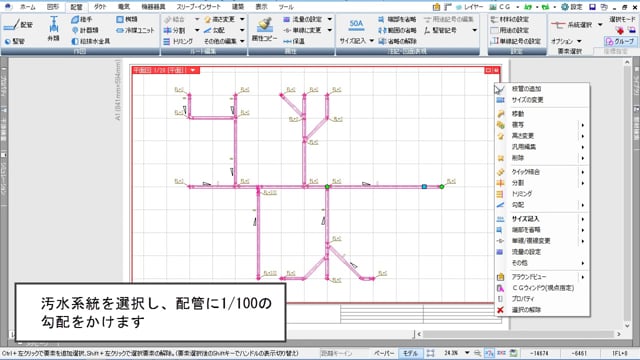Click the 設定 settings button

tap(572, 7)
